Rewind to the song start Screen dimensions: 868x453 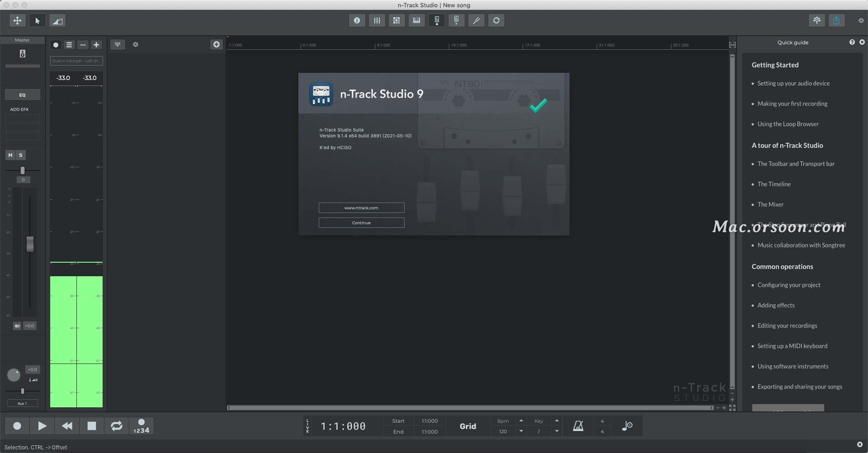(x=67, y=426)
